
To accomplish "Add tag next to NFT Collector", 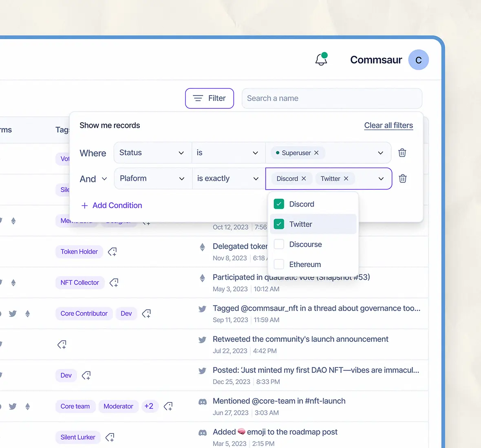I will (x=114, y=283).
